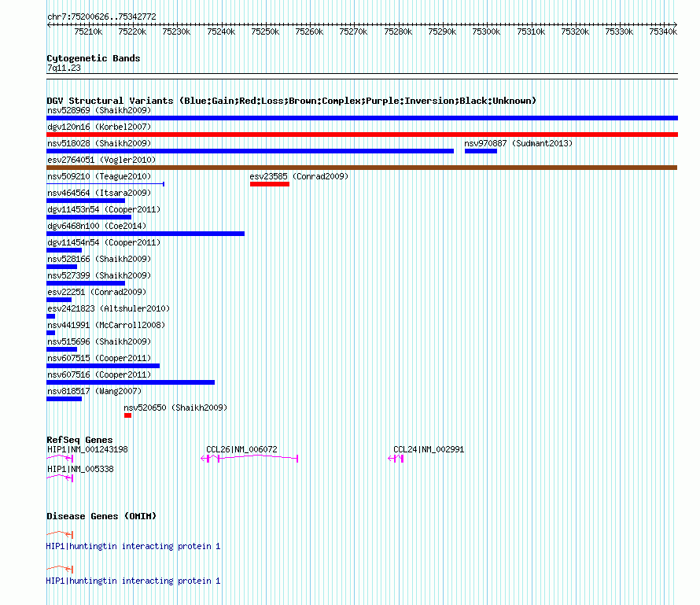Click the chr7:75200626..75342772 coordinate label
This screenshot has height=605, width=700.
[x=101, y=17]
